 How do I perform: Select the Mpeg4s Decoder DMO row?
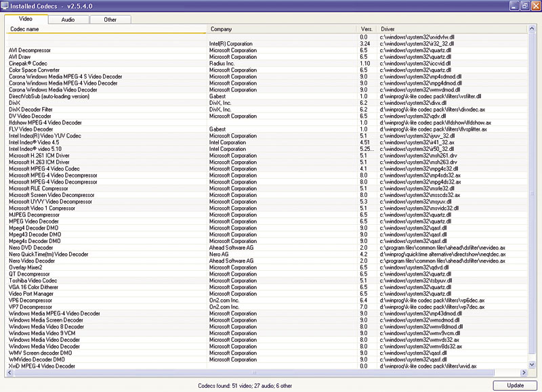(267, 241)
